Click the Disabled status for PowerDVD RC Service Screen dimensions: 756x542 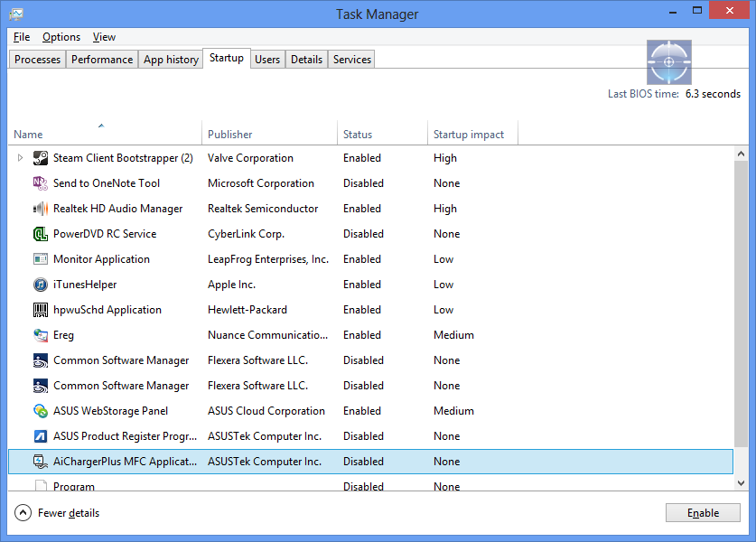pyautogui.click(x=363, y=234)
